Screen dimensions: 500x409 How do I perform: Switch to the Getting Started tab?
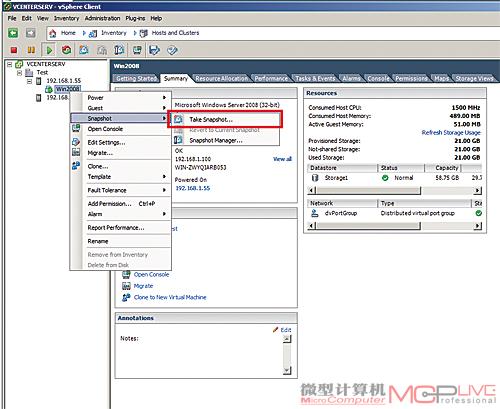(137, 78)
